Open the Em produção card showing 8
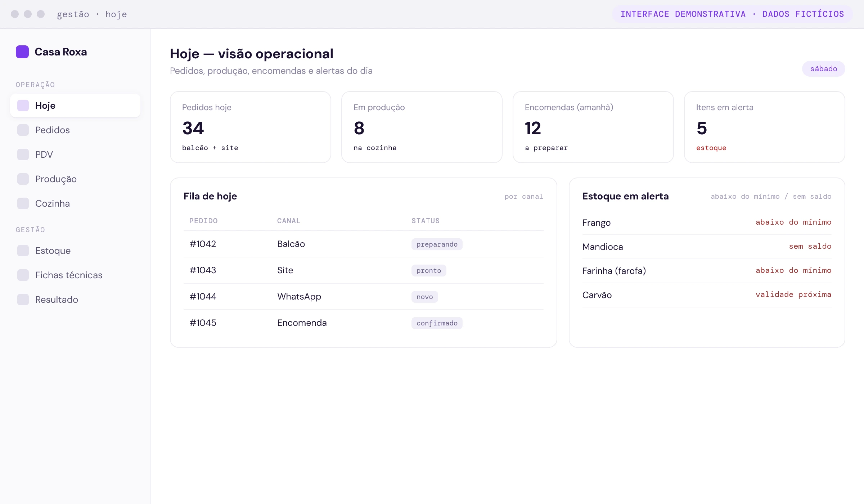Image resolution: width=864 pixels, height=504 pixels. [422, 127]
